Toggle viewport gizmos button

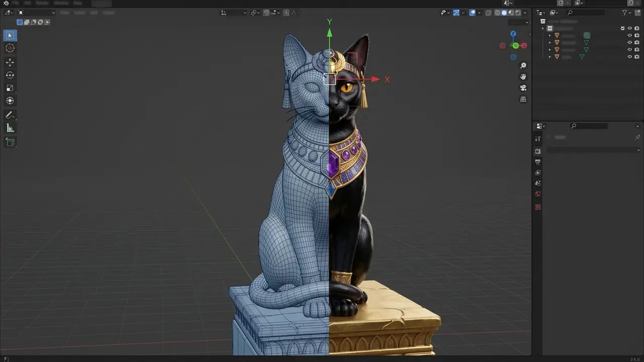[456, 13]
